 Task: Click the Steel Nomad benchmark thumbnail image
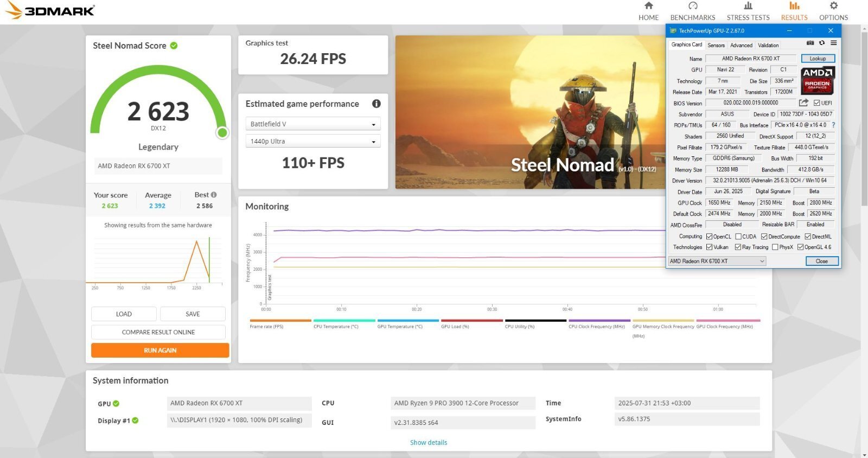[531, 112]
